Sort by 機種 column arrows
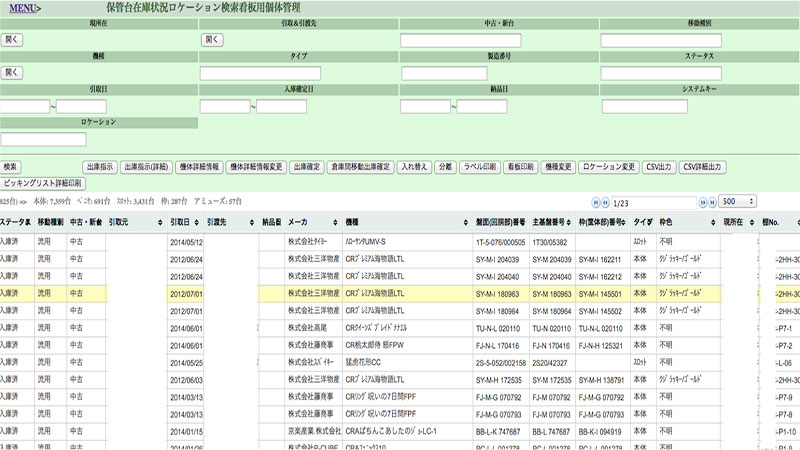 465,222
